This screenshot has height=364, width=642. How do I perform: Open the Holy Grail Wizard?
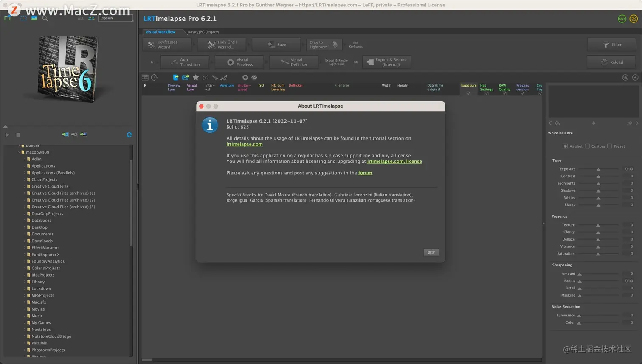(222, 45)
